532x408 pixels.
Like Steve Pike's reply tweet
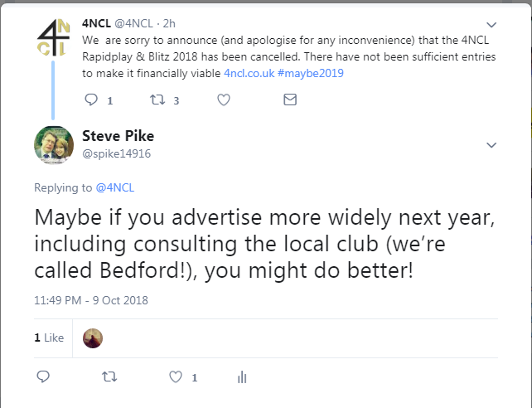click(x=175, y=377)
